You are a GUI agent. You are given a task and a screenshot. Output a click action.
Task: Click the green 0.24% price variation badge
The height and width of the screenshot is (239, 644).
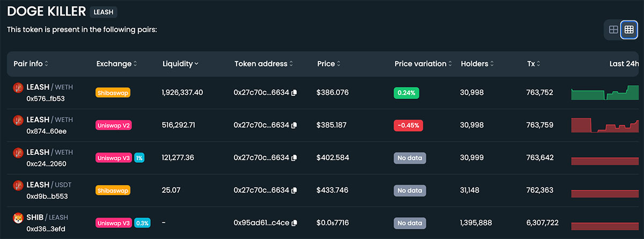pos(407,93)
